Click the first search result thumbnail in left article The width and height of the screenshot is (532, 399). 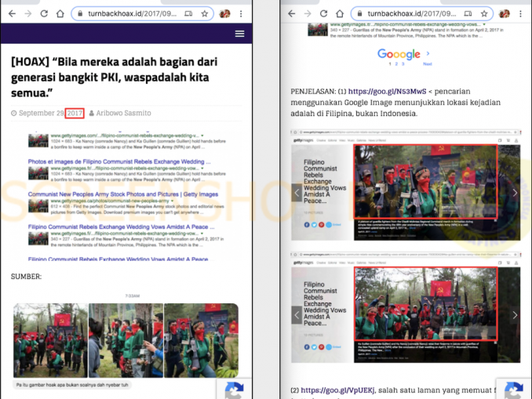(38, 140)
